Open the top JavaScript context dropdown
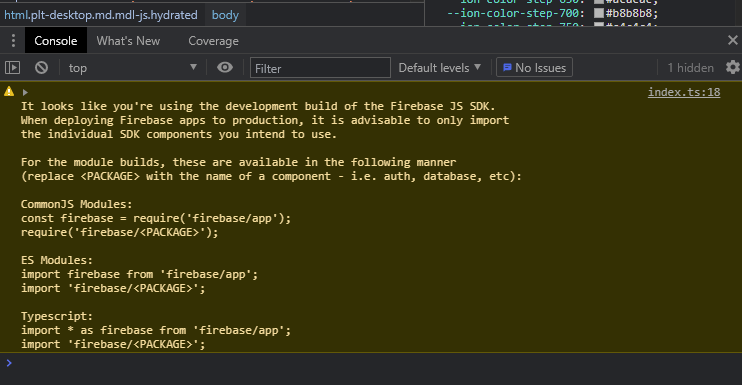 [x=132, y=68]
